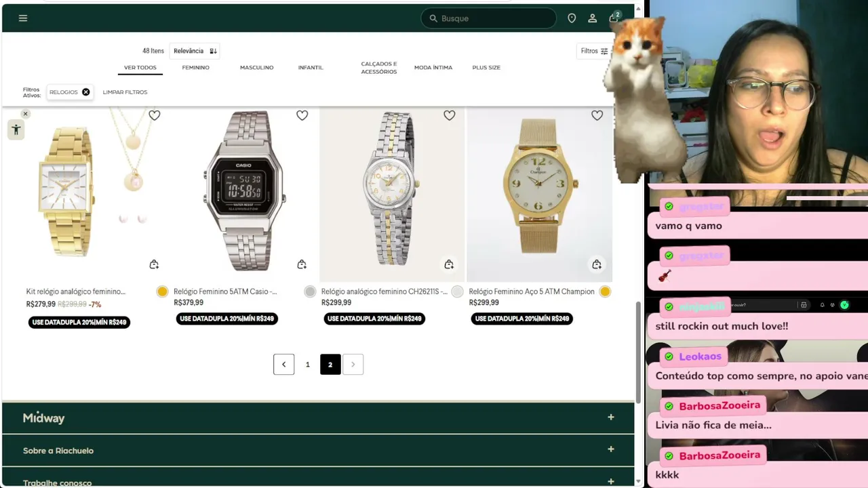The image size is (868, 488).
Task: Switch to the FEMININO tab
Action: pyautogui.click(x=195, y=68)
